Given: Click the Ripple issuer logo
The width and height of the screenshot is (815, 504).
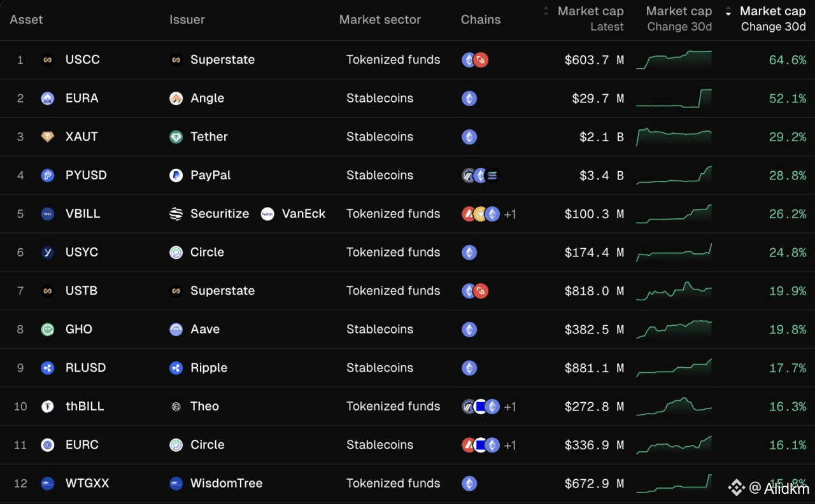Looking at the screenshot, I should coord(176,368).
